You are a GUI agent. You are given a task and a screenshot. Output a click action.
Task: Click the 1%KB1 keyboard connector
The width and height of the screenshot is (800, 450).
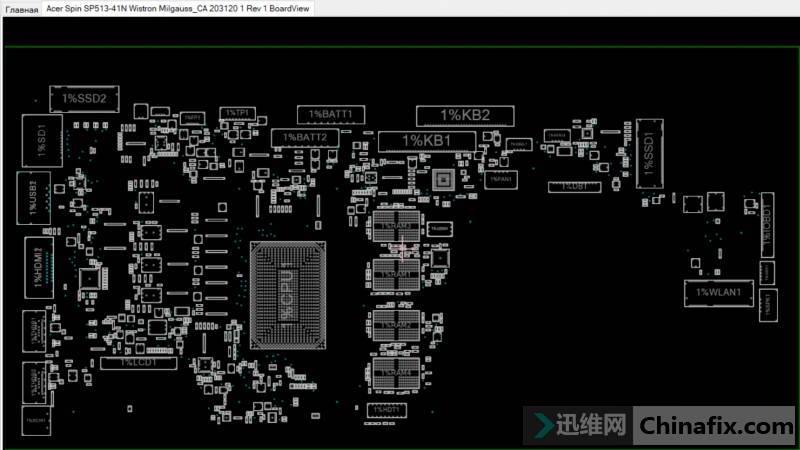(x=427, y=141)
